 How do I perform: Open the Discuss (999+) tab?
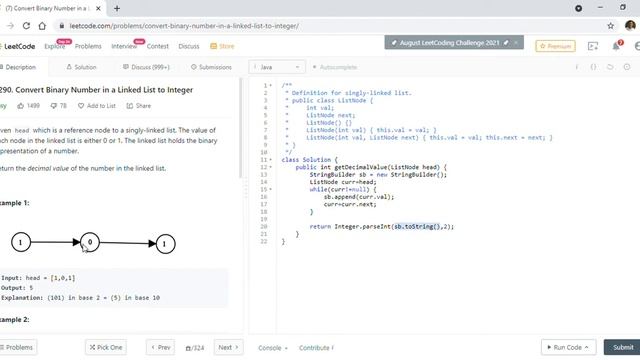point(146,67)
